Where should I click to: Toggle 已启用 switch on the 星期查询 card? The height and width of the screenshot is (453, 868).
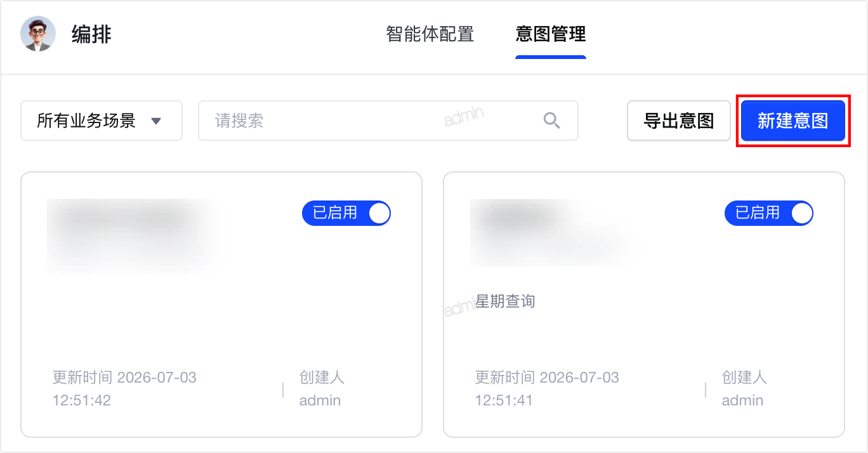[769, 213]
